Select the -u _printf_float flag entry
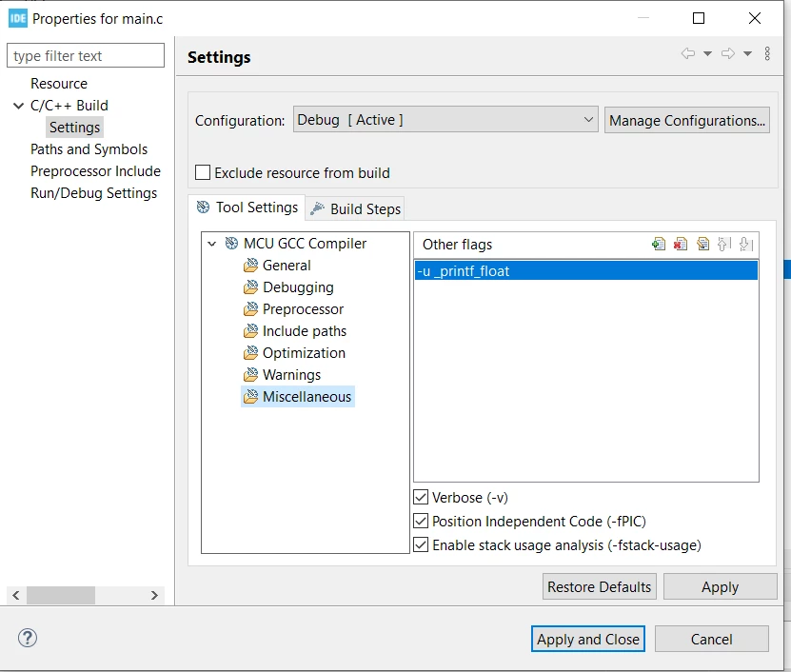The height and width of the screenshot is (672, 791). tap(586, 271)
